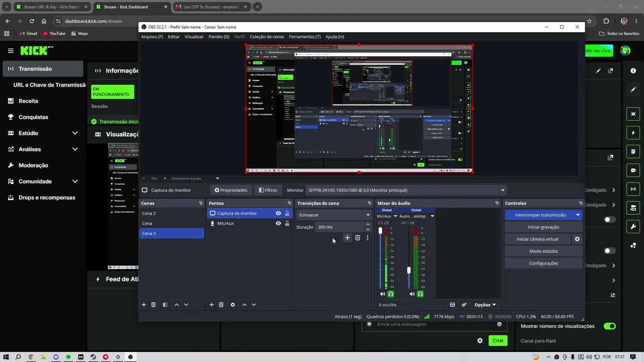This screenshot has height=362, width=644.
Task: Open Monitor selection dropdown
Action: [406, 190]
